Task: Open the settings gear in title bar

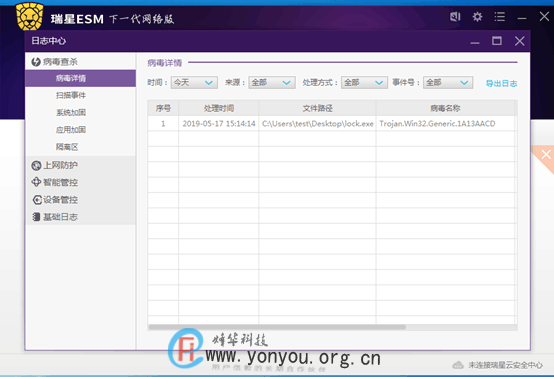Action: click(477, 17)
